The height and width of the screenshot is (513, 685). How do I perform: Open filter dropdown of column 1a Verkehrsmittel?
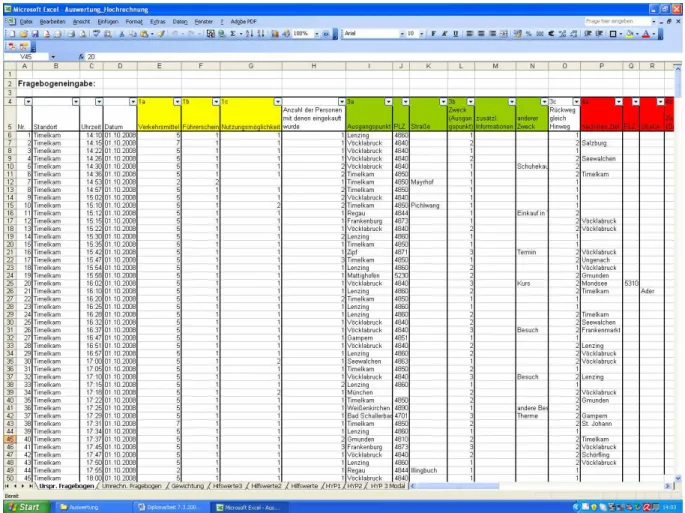coord(177,102)
